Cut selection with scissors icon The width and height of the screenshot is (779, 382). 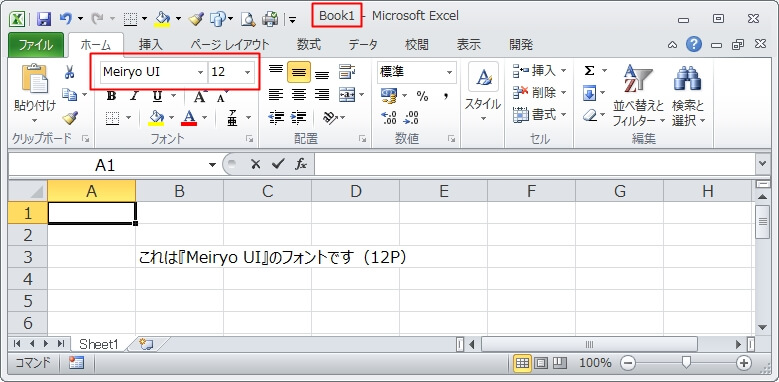tap(70, 73)
